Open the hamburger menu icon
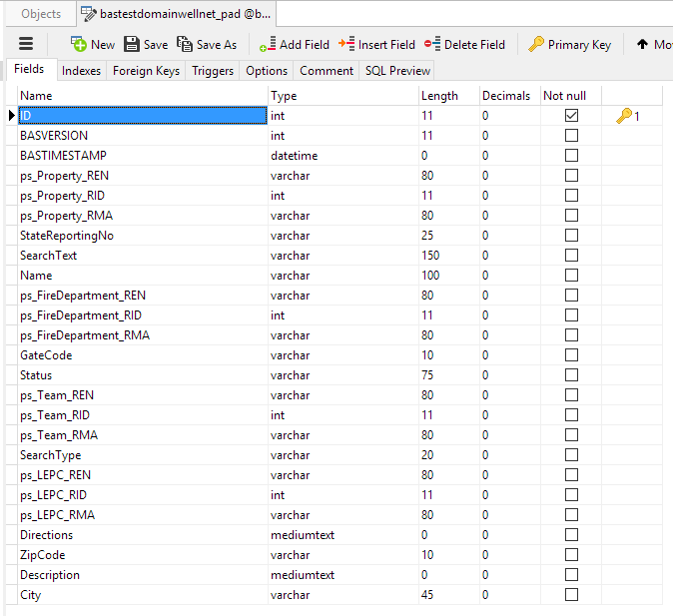 [26, 44]
